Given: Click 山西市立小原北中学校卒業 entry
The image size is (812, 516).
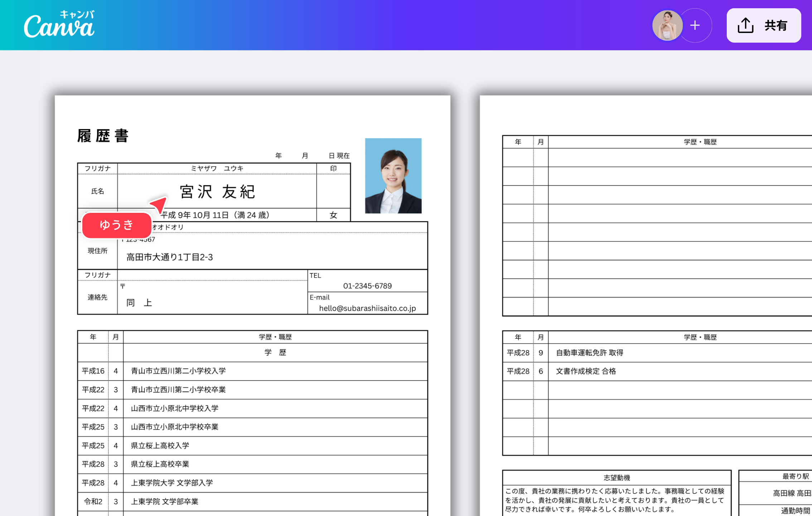Looking at the screenshot, I should coord(175,427).
